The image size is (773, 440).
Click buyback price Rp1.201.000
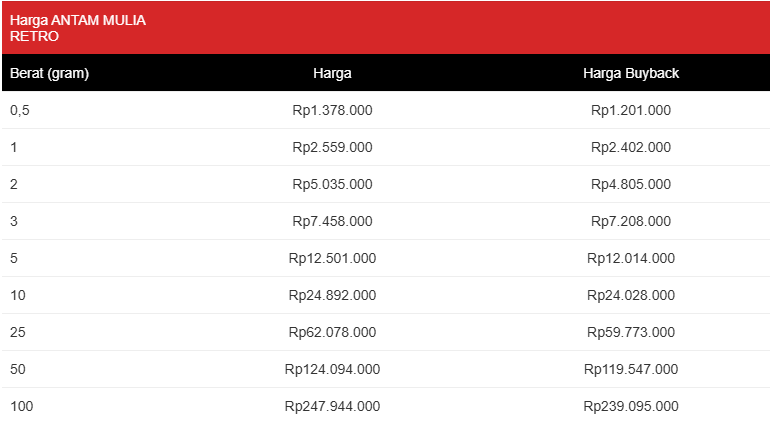pos(631,110)
